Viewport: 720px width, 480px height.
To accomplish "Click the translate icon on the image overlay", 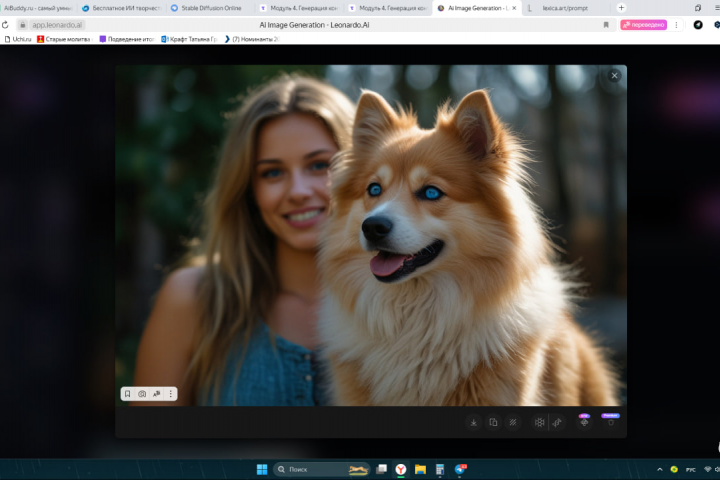I will (157, 394).
